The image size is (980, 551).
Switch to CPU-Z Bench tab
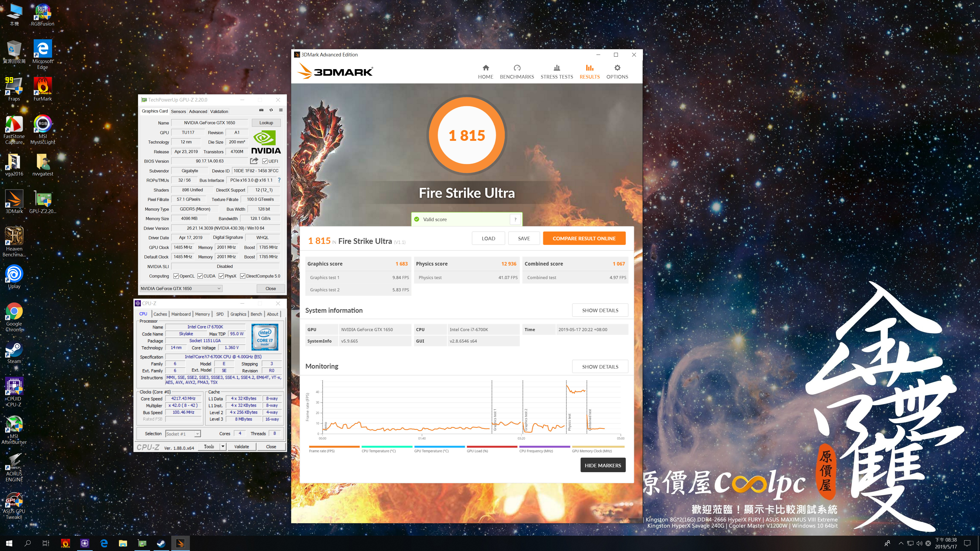pyautogui.click(x=256, y=314)
